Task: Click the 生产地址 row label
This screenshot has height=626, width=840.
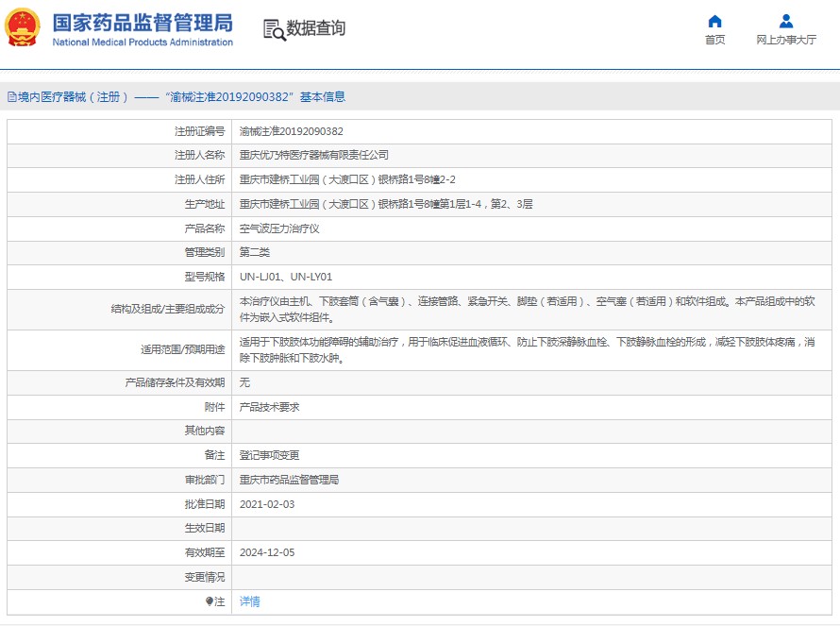Action: pos(205,204)
